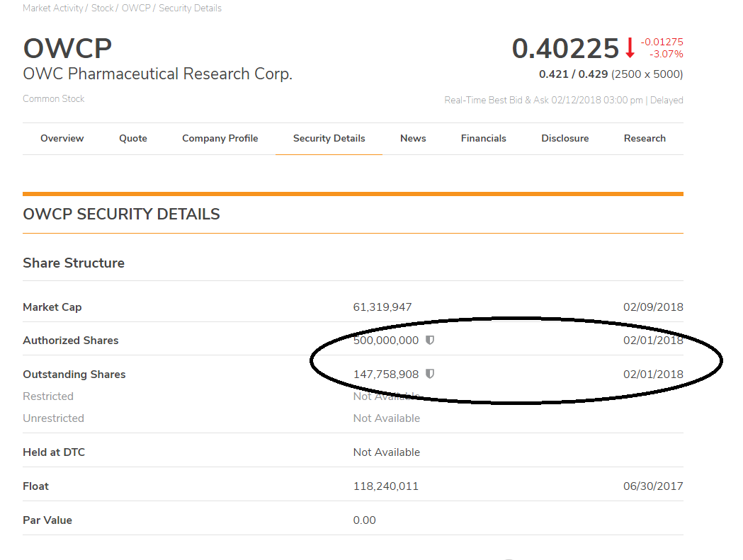743x560 pixels.
Task: Click the Real-Time Best Bid & Ask timestamp
Action: tap(563, 100)
